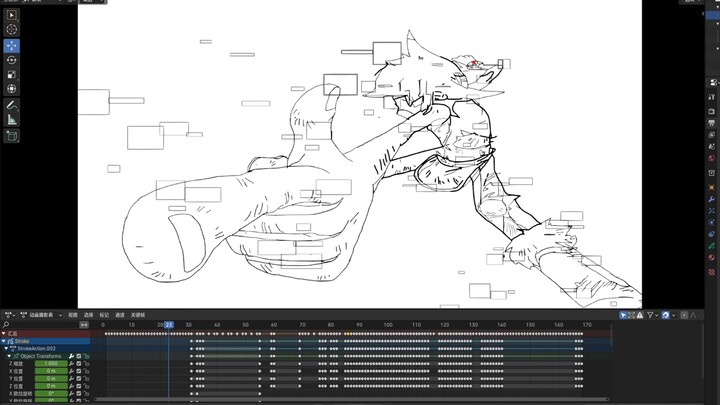Open the Render properties tab
The image size is (720, 405).
[x=711, y=111]
